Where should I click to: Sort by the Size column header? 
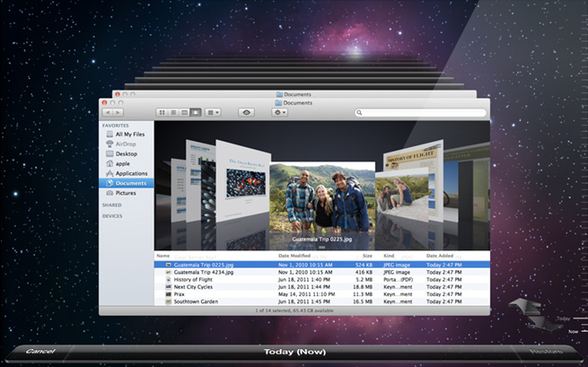pos(367,256)
